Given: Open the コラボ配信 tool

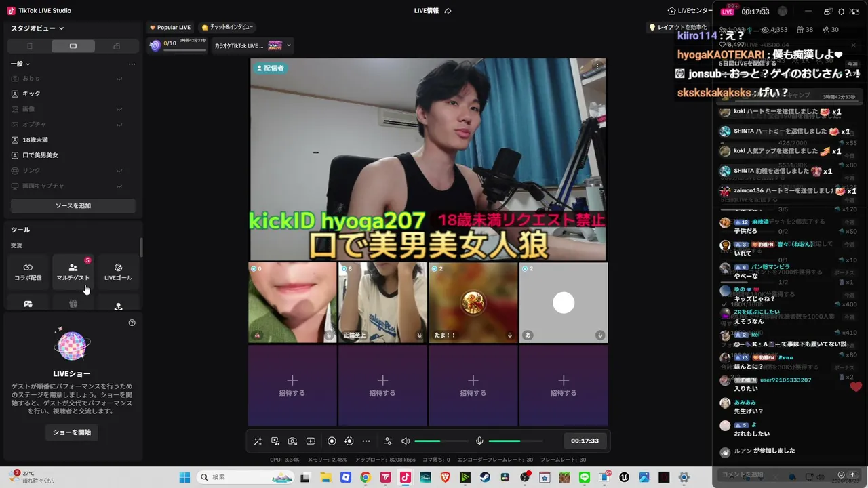Looking at the screenshot, I should click(x=28, y=272).
